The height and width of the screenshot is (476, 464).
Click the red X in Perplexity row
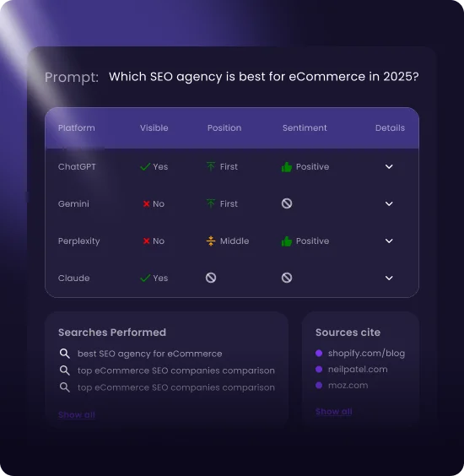(x=146, y=241)
